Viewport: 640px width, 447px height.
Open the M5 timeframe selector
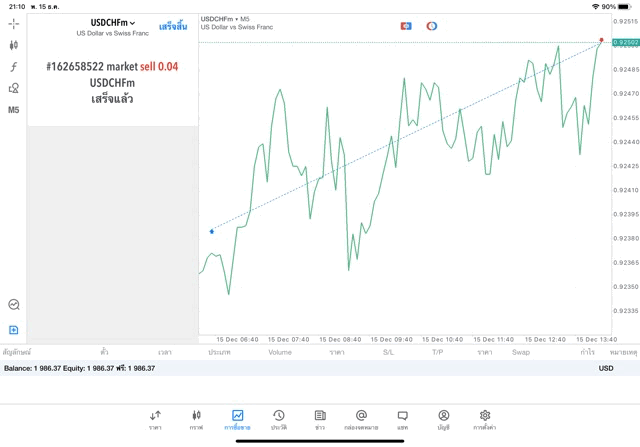14,110
